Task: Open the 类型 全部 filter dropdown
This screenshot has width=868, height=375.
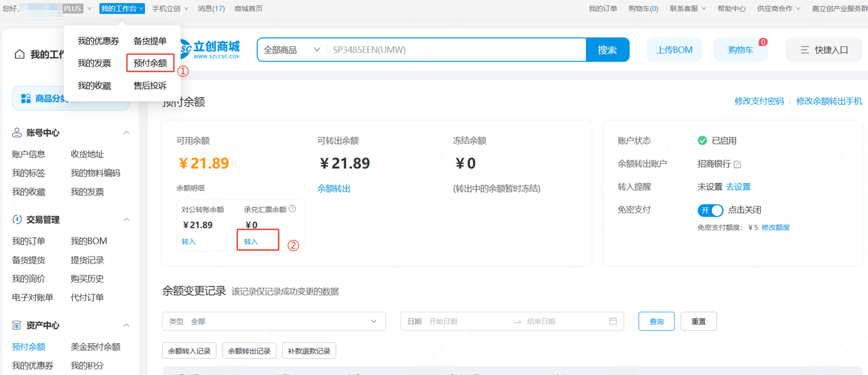Action: pos(274,321)
